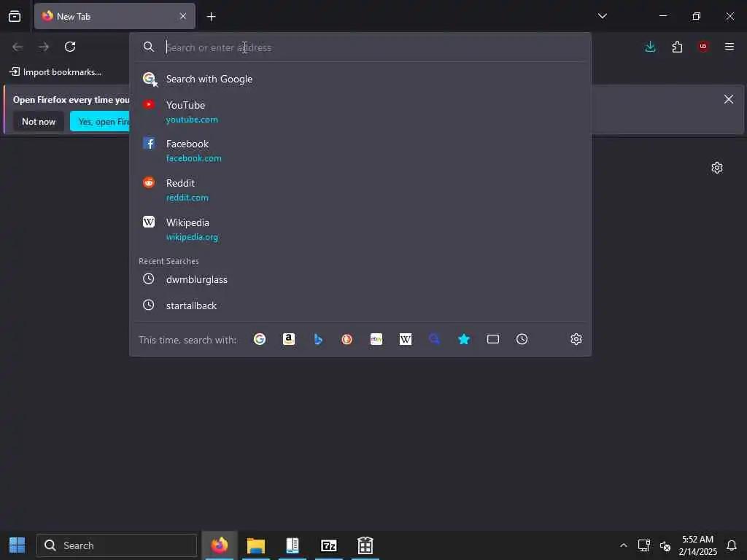Click the Not now button
Image resolution: width=747 pixels, height=560 pixels.
click(39, 122)
